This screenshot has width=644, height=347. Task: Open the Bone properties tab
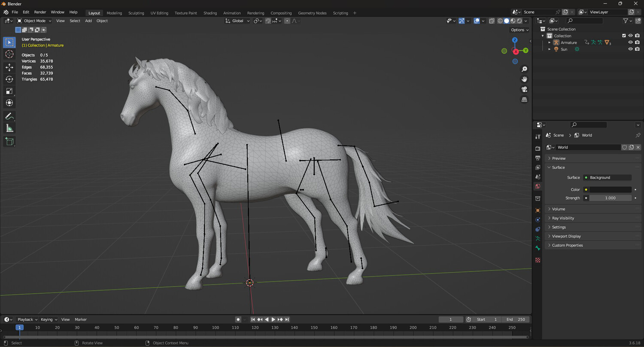(x=538, y=248)
